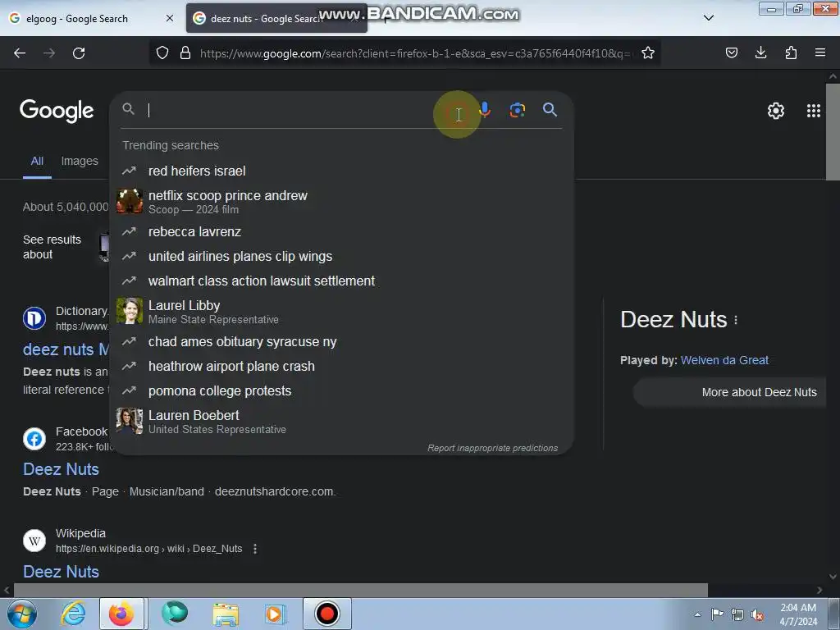
Task: Click the Wikipedia favicon circle
Action: click(x=34, y=541)
